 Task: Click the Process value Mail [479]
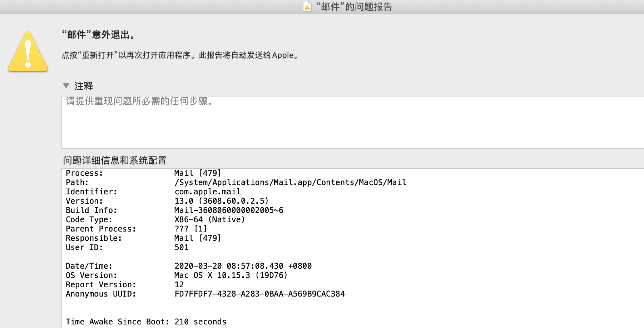[x=198, y=173]
